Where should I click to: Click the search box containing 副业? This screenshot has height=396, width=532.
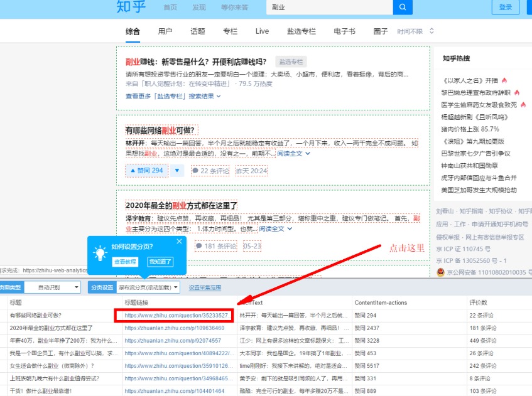[328, 7]
